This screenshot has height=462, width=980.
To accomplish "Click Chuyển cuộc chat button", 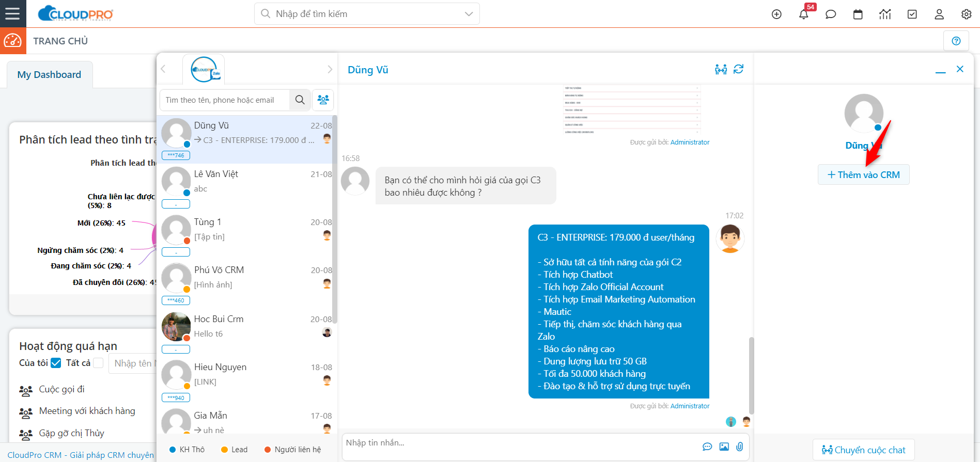I will (x=863, y=450).
